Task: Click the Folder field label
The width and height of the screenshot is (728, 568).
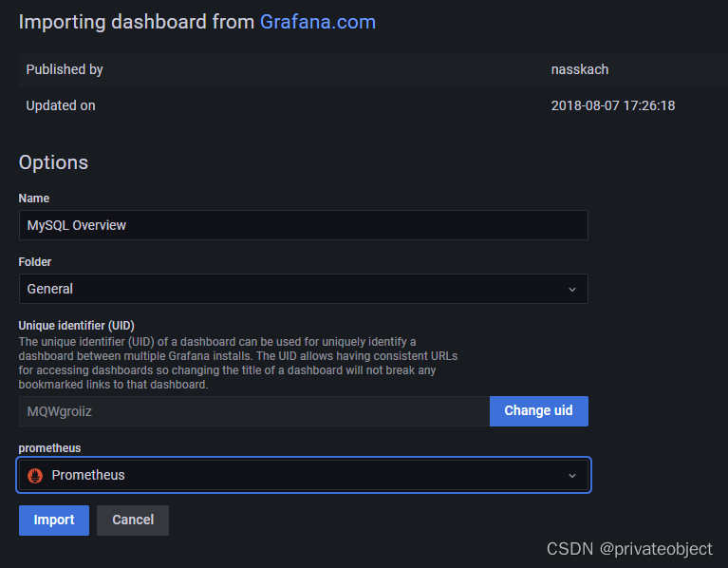Action: [35, 262]
